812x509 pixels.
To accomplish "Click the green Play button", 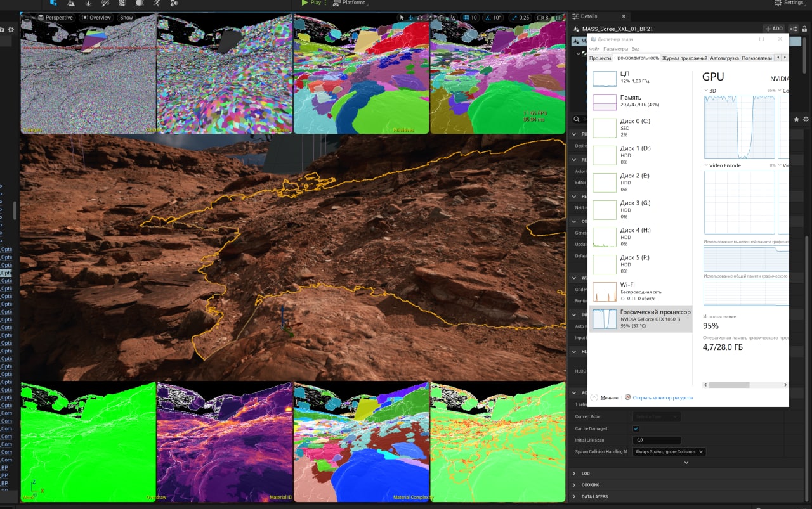I will (311, 3).
